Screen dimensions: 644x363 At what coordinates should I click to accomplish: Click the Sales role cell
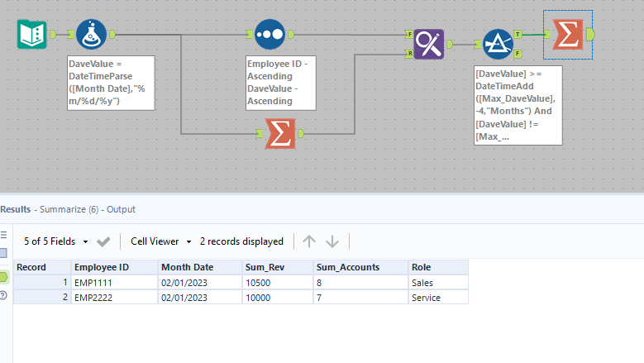(x=437, y=282)
